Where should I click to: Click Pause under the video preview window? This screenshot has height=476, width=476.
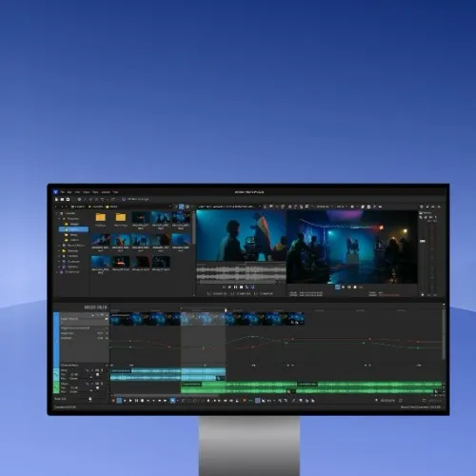[x=349, y=288]
